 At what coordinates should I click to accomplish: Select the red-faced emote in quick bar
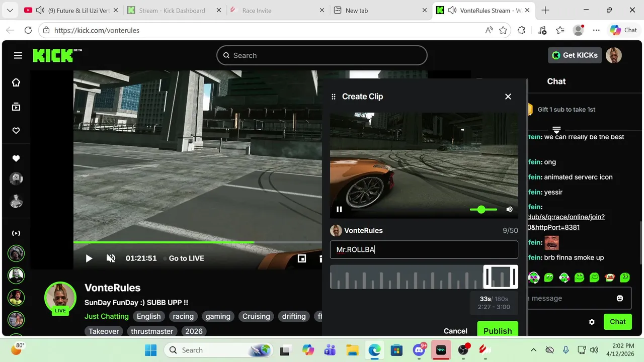610,277
